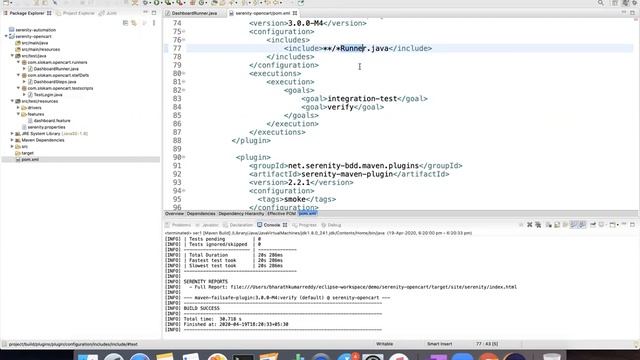Select the target folder icon

point(18,153)
